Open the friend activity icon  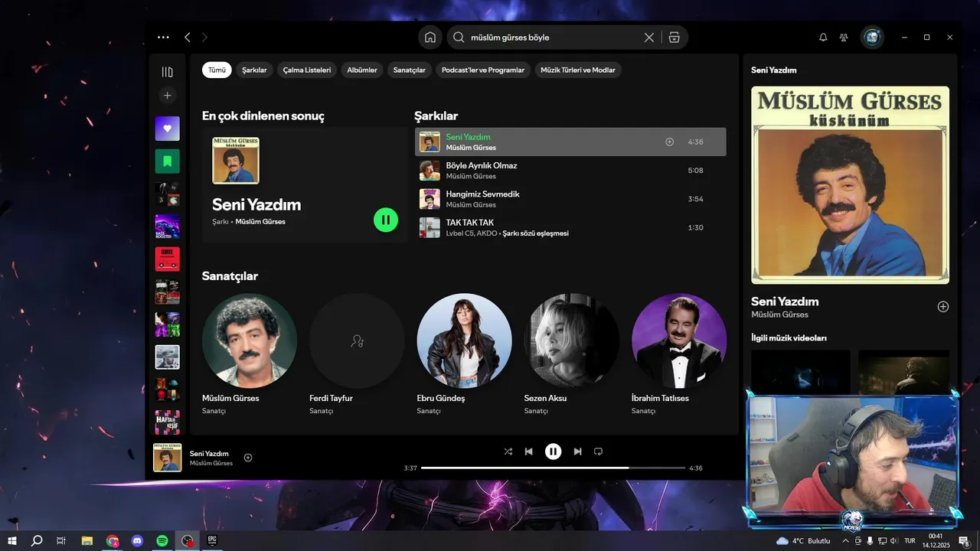point(844,37)
